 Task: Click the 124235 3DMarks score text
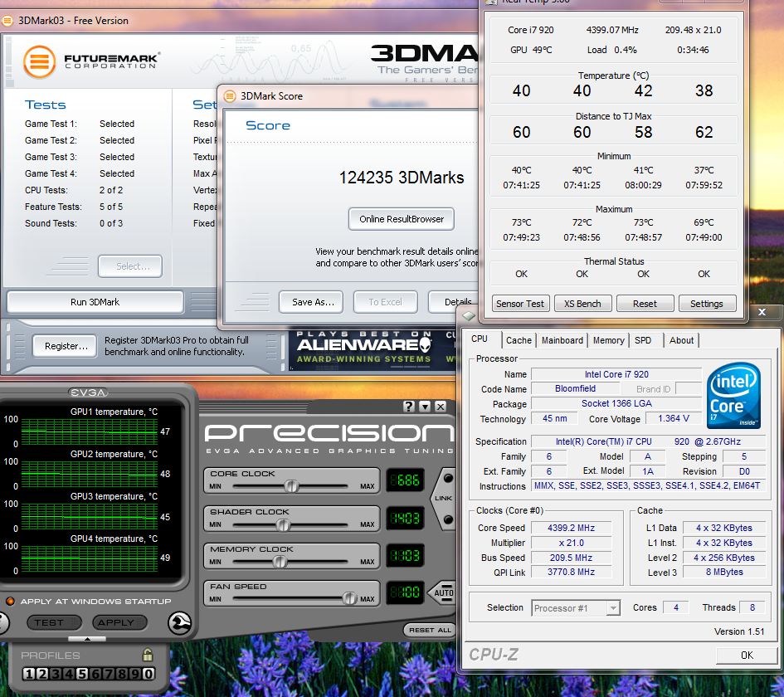pos(402,178)
